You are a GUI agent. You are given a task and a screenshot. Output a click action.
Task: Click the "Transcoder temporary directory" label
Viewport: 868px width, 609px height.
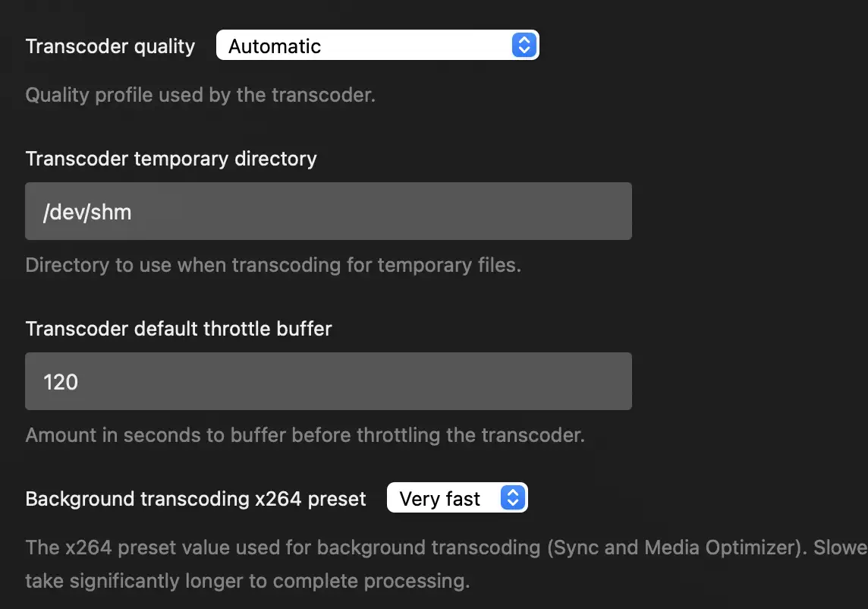click(x=171, y=159)
